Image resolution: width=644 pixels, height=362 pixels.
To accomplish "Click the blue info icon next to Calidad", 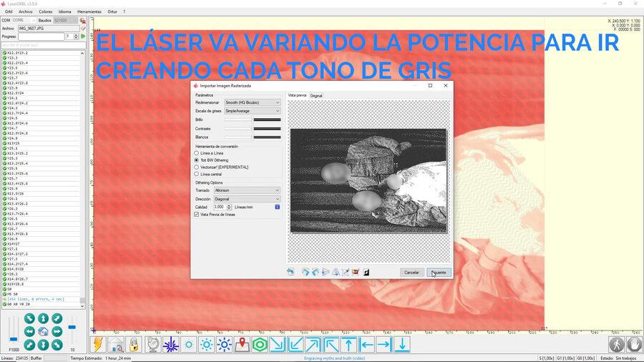I will [x=277, y=207].
